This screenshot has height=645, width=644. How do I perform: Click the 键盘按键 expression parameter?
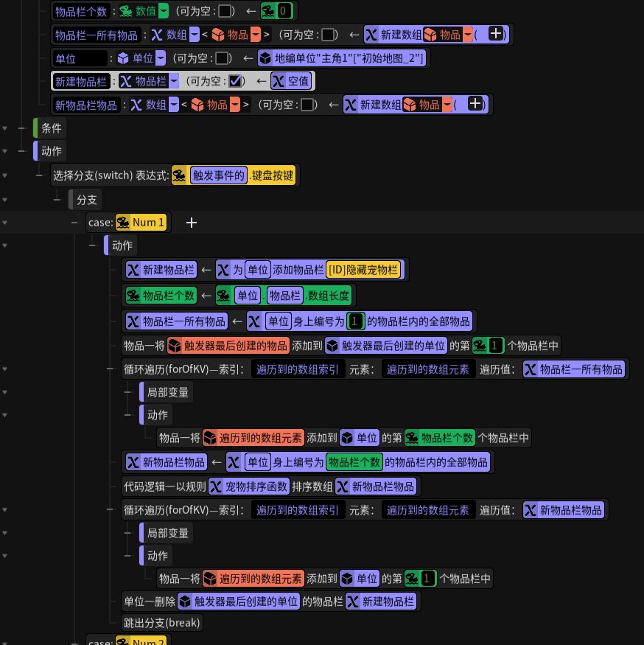[x=272, y=175]
